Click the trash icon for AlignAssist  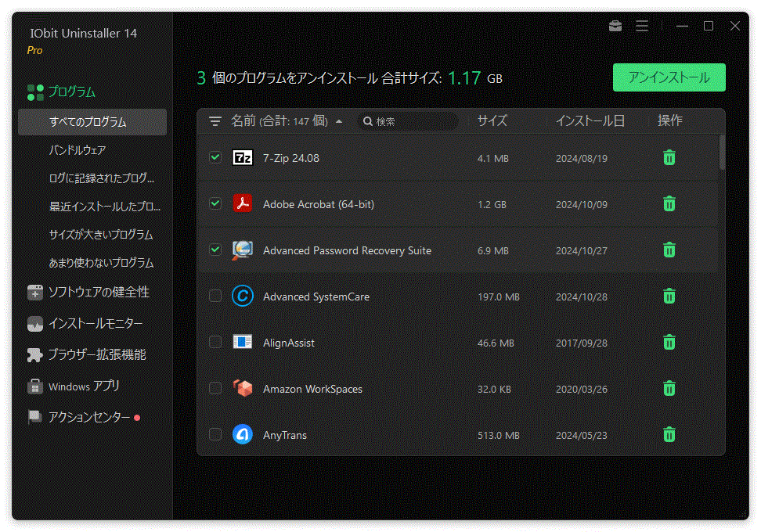pyautogui.click(x=669, y=342)
